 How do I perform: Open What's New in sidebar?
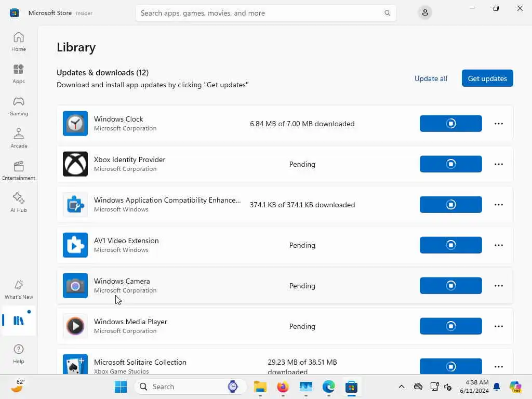coord(19,289)
